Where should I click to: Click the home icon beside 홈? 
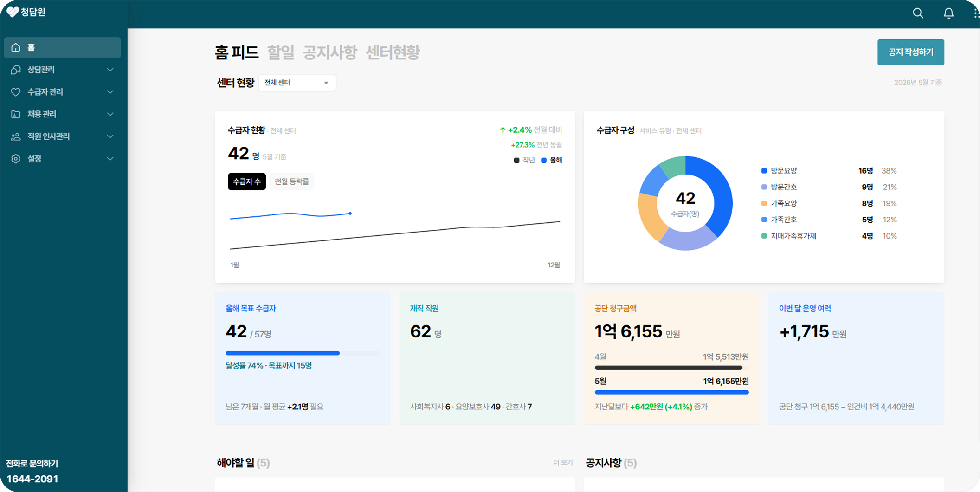click(16, 47)
